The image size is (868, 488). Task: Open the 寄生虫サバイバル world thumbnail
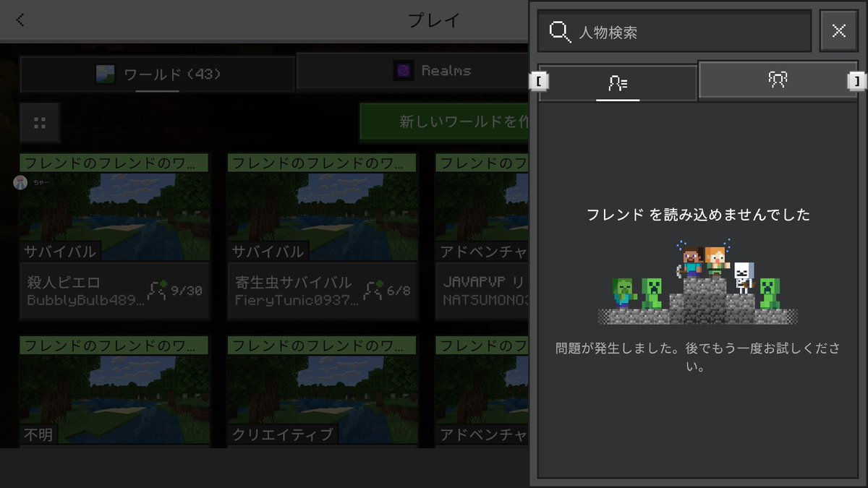click(x=323, y=216)
